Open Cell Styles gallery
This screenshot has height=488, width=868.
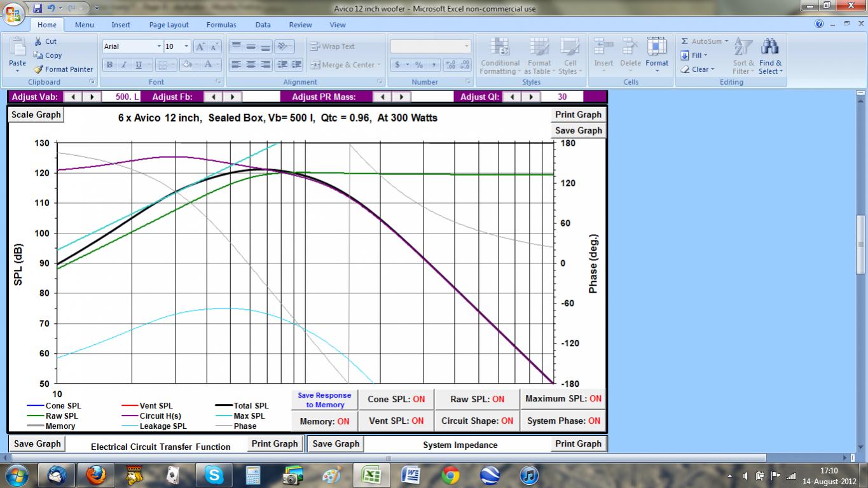point(570,56)
